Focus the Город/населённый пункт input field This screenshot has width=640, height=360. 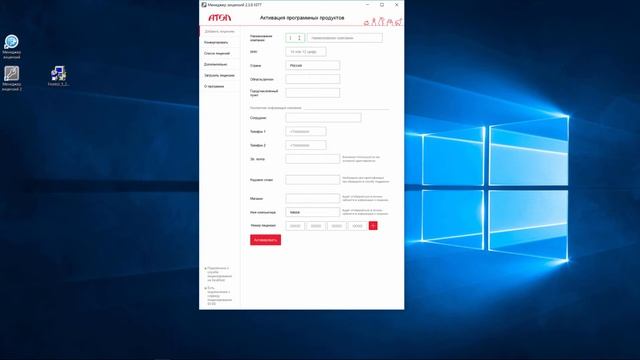tap(313, 93)
